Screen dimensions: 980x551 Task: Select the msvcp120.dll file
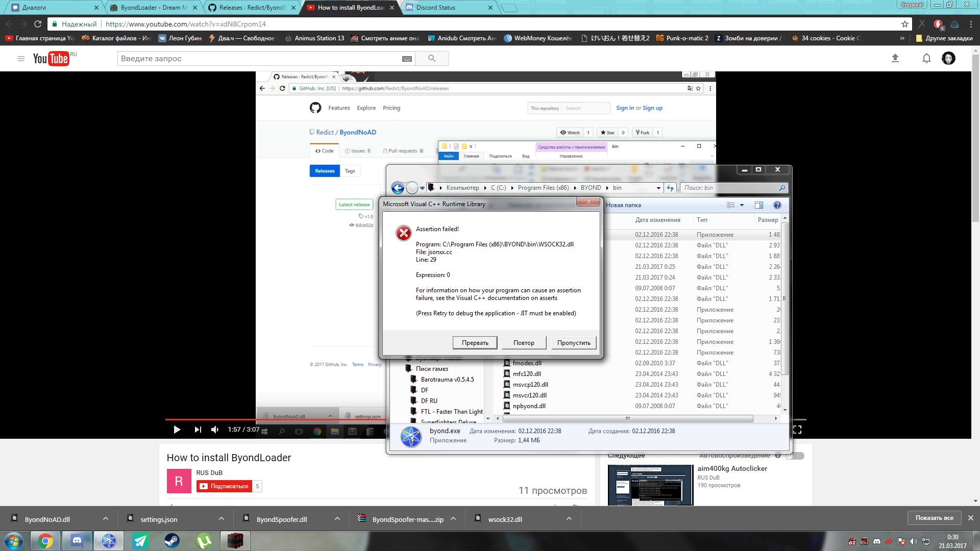530,385
